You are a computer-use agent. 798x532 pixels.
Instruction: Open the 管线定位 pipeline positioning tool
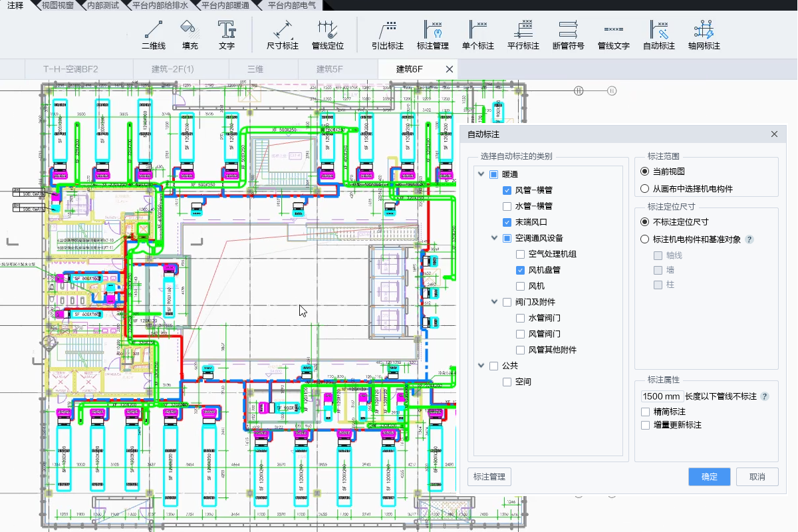tap(327, 35)
